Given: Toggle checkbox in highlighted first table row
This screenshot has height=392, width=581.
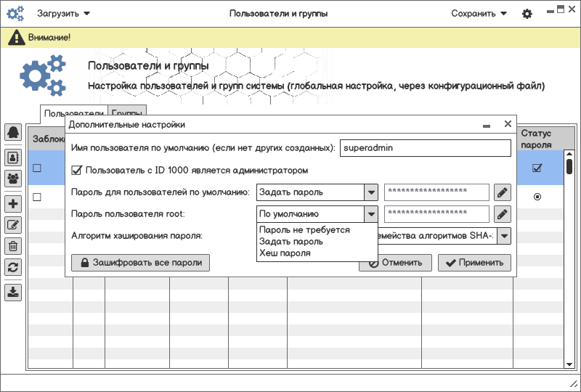Looking at the screenshot, I should [36, 168].
